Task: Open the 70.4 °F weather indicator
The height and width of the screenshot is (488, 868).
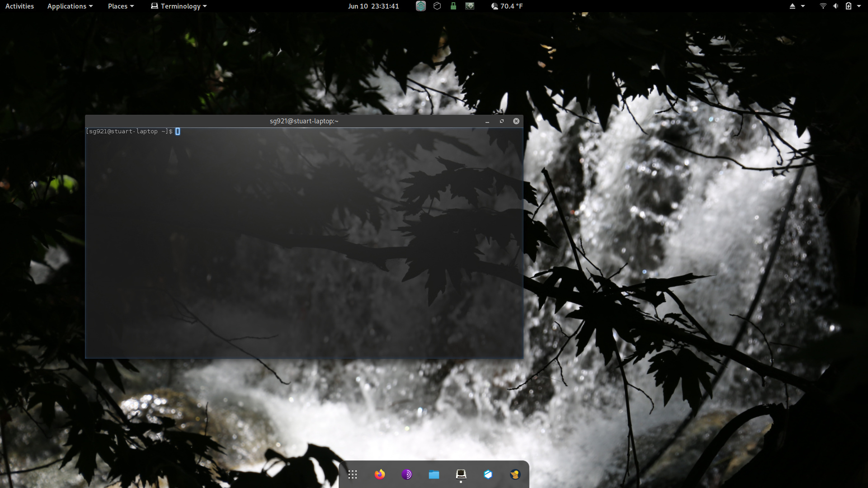Action: pos(507,6)
